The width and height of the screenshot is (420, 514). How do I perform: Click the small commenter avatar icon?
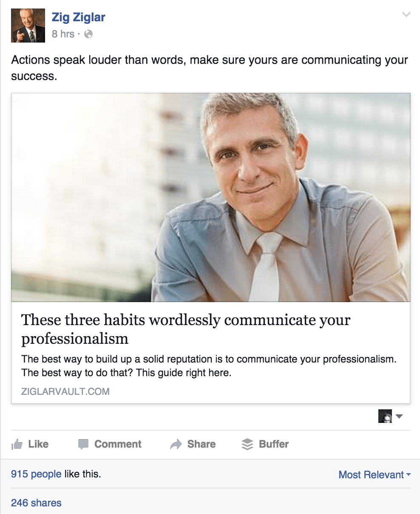385,416
